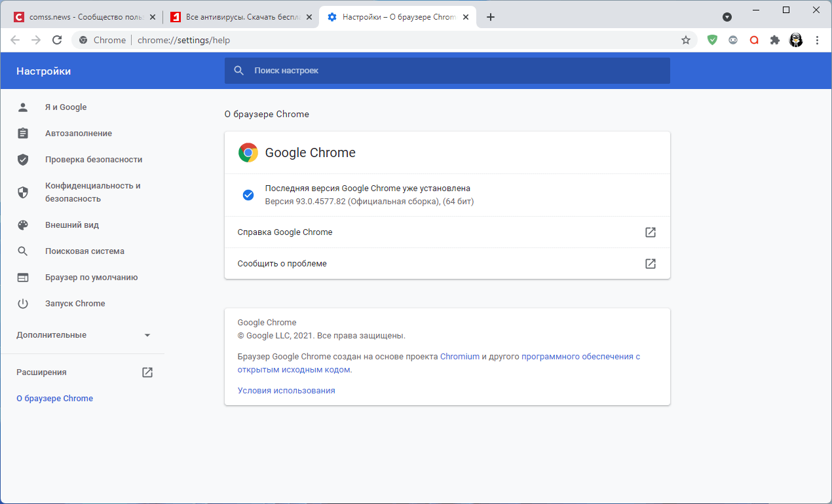
Task: Click the Chrome site info icon in address bar
Action: tap(83, 40)
